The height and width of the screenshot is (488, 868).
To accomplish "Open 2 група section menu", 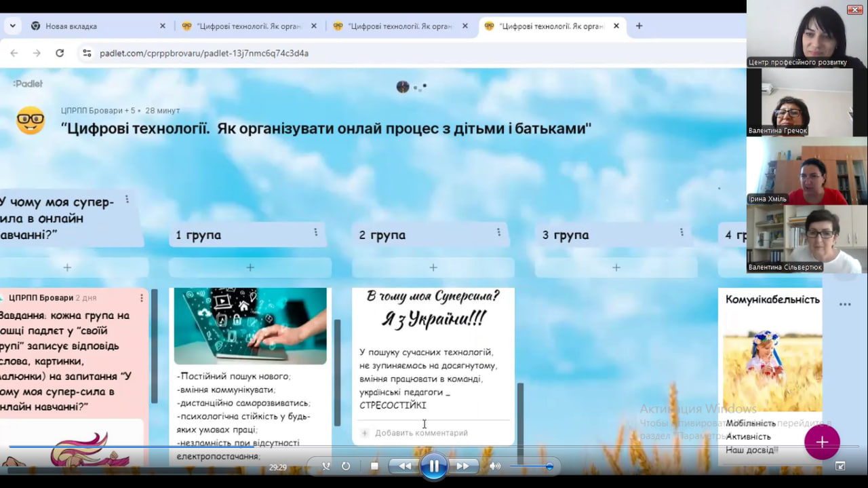I will point(498,232).
